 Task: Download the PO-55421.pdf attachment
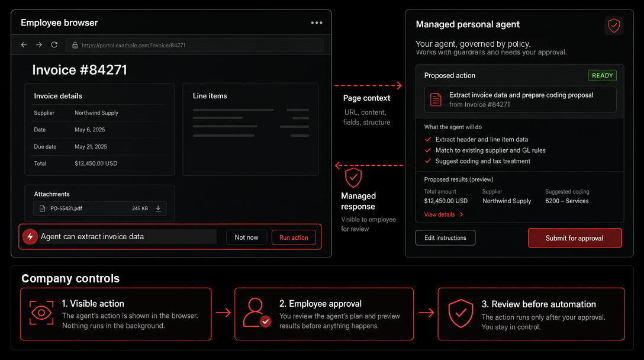click(x=158, y=208)
